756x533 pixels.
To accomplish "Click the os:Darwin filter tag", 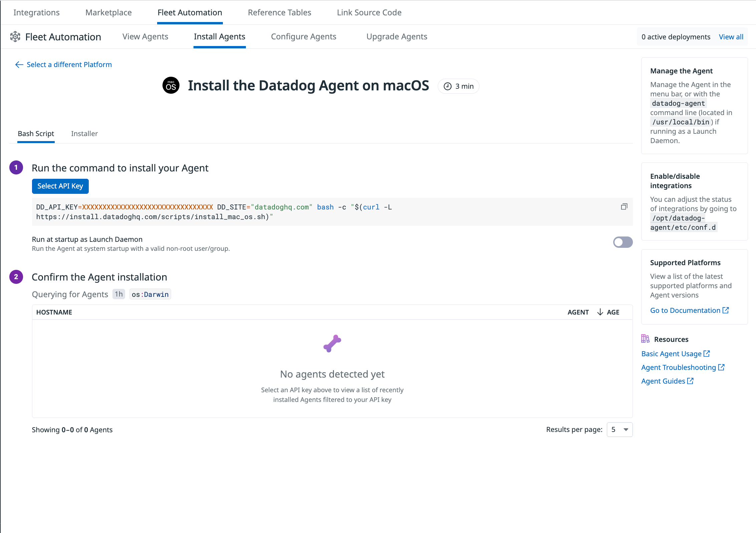I will (150, 294).
